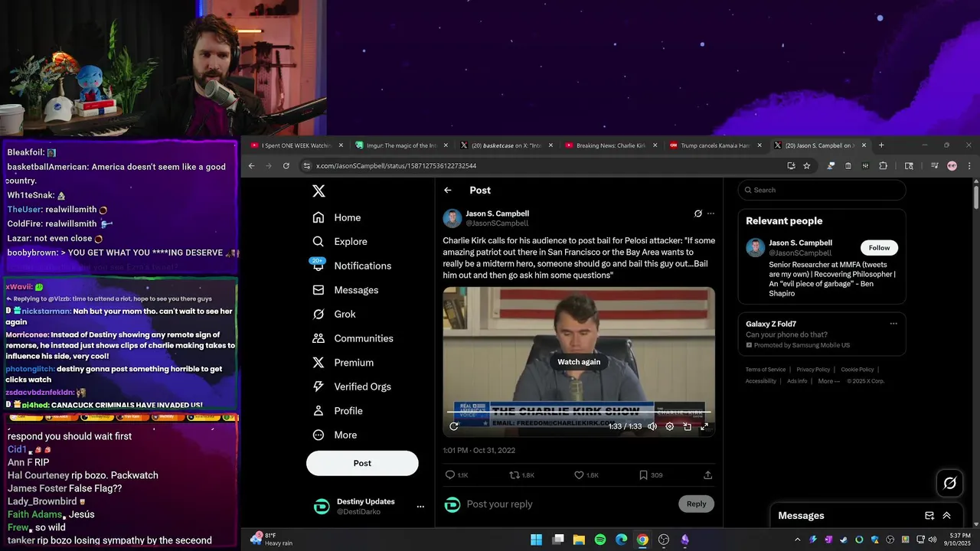Expand the Messages drawer with double chevron
Screen dimensions: 980x551
946,516
